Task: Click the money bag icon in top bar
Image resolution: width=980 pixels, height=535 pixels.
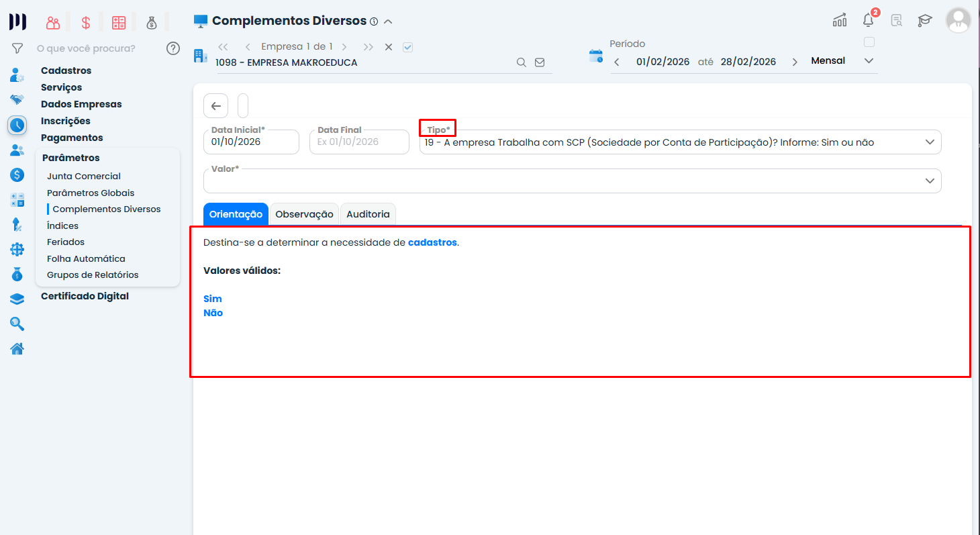Action: pyautogui.click(x=152, y=22)
